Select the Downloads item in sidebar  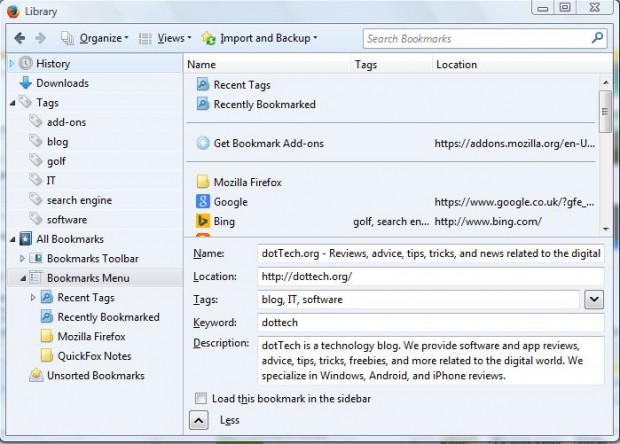coord(62,83)
